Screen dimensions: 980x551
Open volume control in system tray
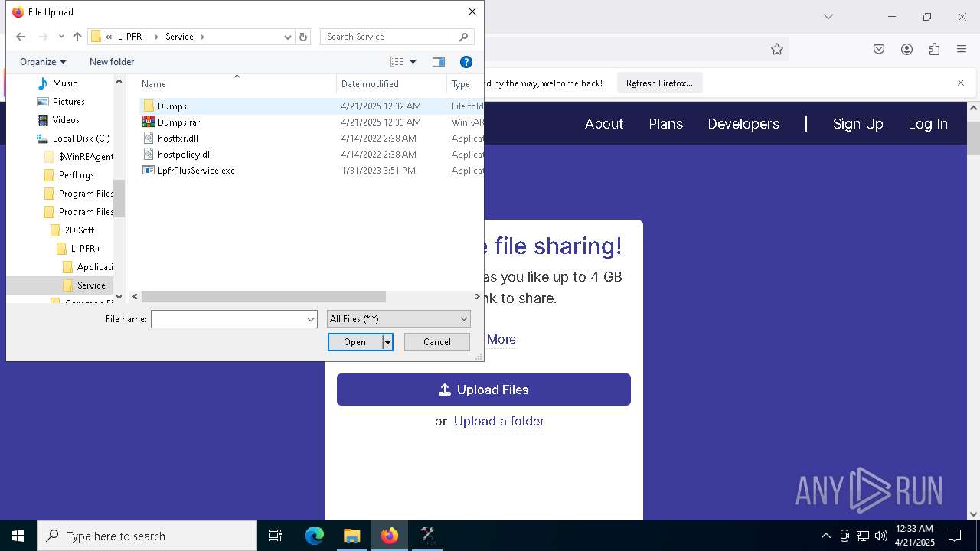[881, 536]
